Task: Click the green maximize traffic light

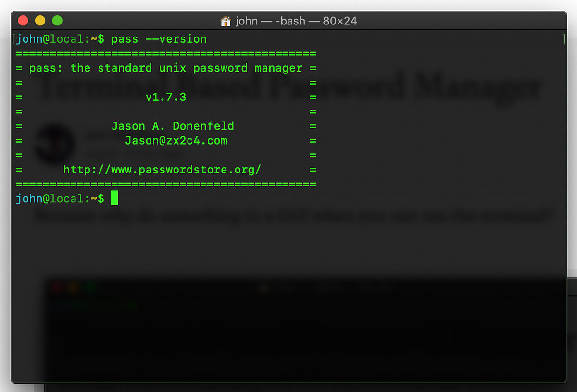Action: coord(57,21)
